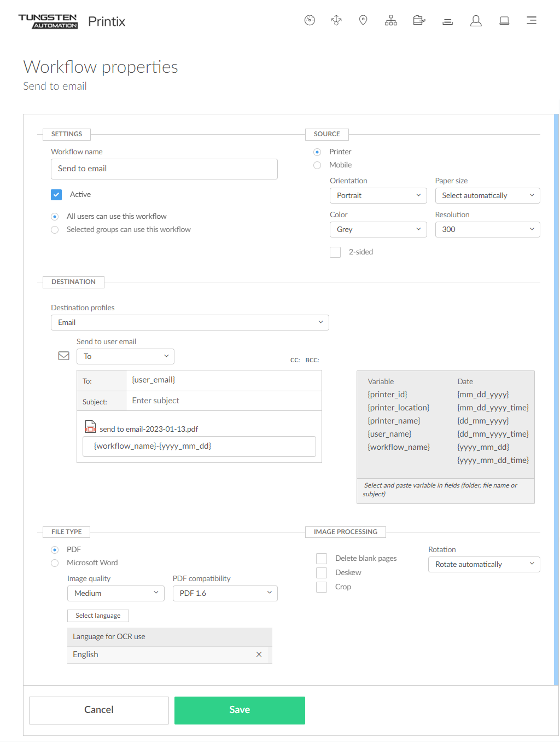Expand the Rotation dropdown
560x742 pixels.
click(x=484, y=565)
